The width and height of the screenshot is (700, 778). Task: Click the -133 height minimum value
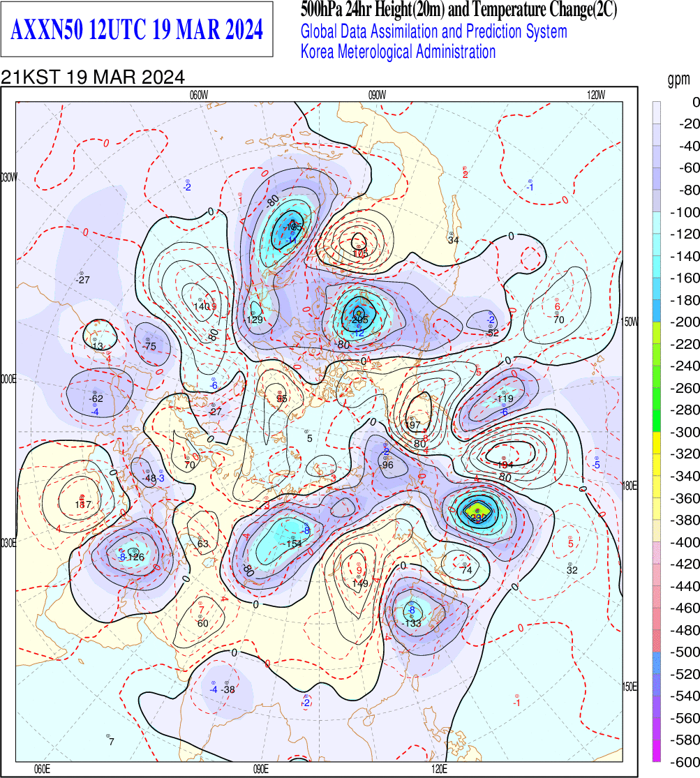click(x=412, y=623)
